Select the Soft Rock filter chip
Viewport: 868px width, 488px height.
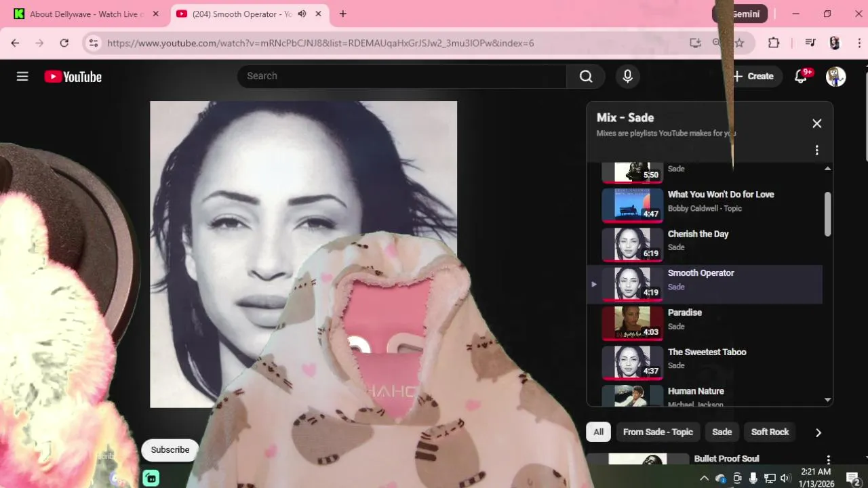pos(770,432)
